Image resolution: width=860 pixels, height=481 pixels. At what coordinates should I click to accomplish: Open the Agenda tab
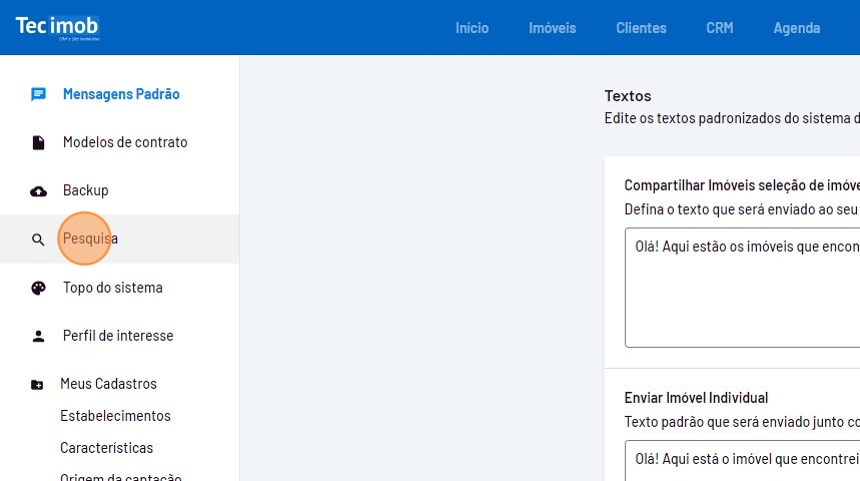pyautogui.click(x=796, y=28)
